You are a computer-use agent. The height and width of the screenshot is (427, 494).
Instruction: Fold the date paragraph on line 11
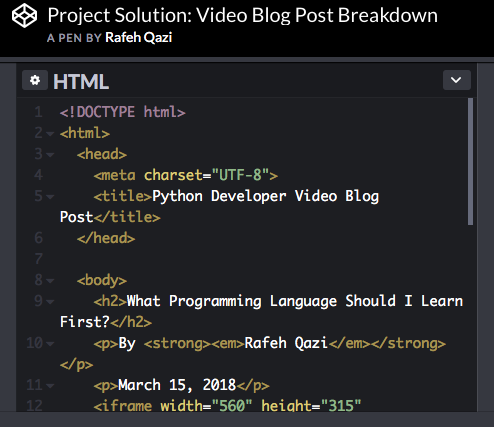click(x=50, y=386)
